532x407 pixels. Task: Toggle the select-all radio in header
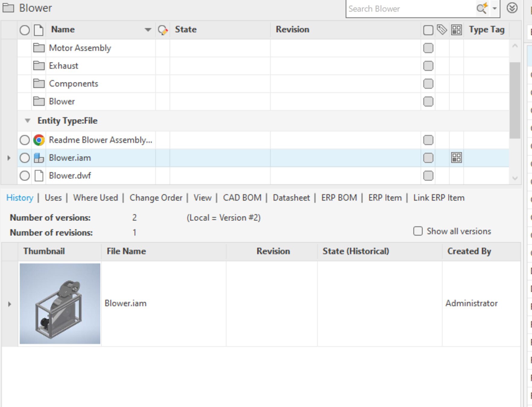pos(24,30)
